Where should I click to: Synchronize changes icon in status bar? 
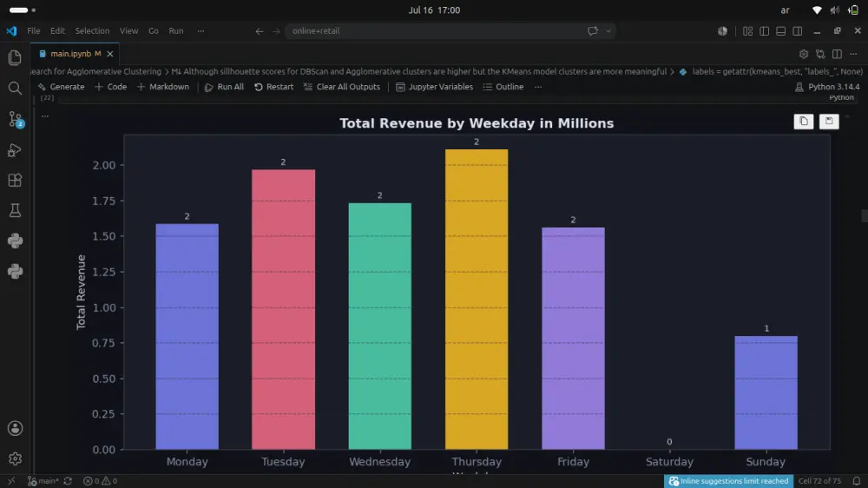(x=68, y=481)
